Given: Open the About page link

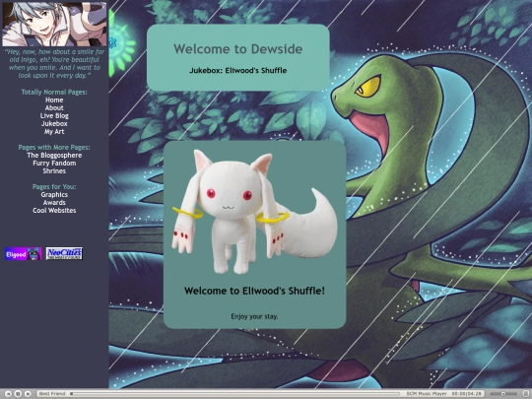Looking at the screenshot, I should click(x=54, y=108).
